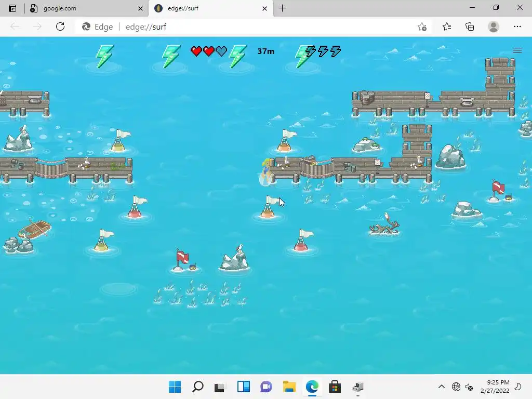Click the 37m distance counter
The width and height of the screenshot is (532, 399).
click(x=265, y=51)
